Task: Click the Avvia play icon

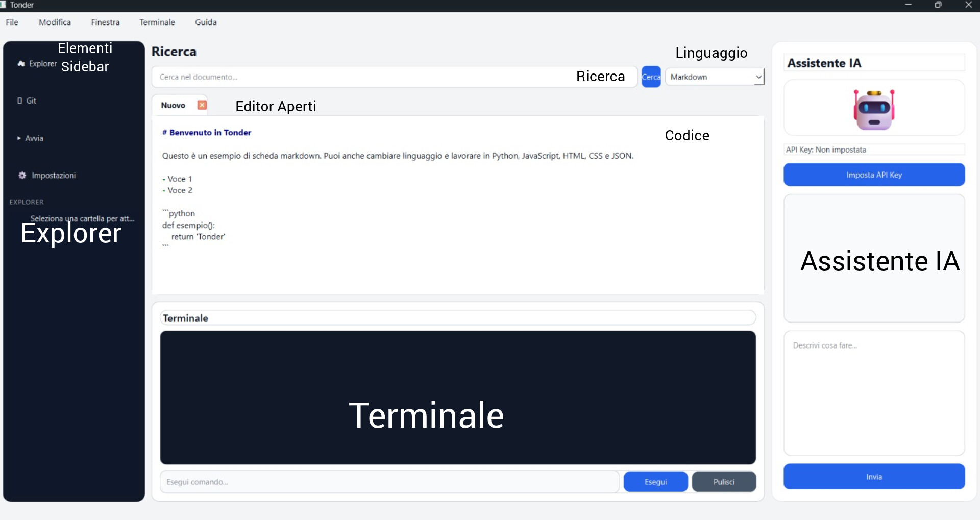Action: tap(19, 138)
